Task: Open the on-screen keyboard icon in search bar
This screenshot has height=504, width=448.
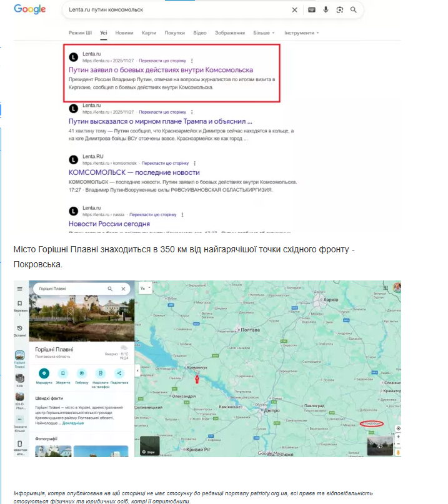Action: click(x=312, y=10)
